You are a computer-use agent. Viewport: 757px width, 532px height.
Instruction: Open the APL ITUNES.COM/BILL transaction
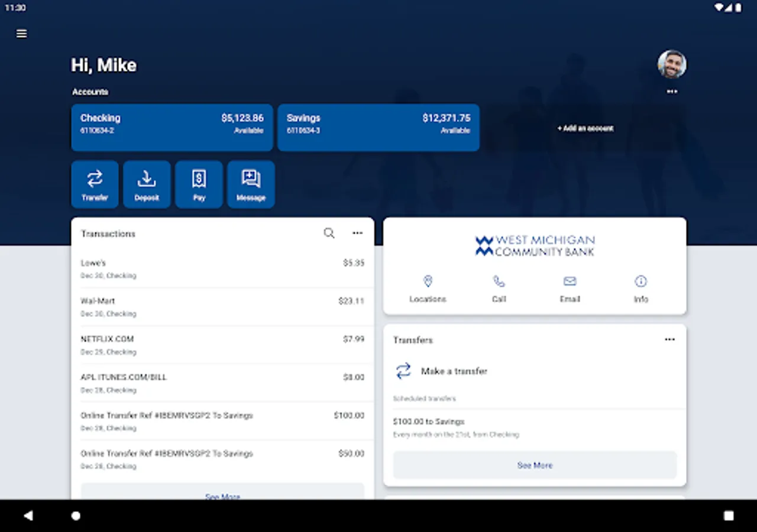[x=222, y=383]
